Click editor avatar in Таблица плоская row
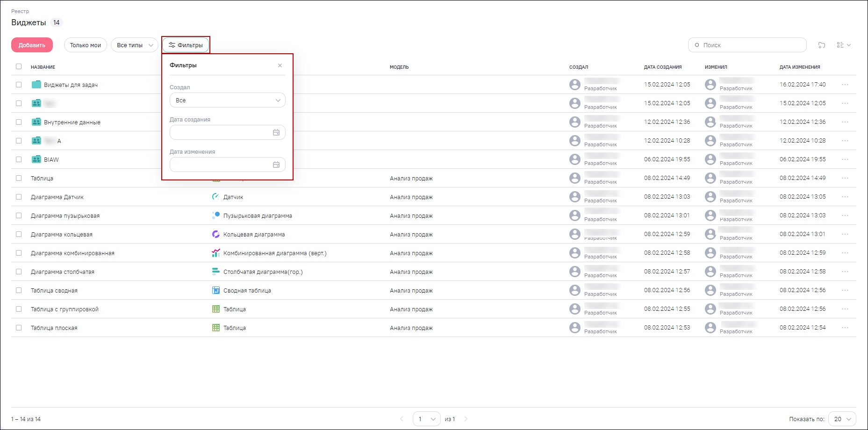 tap(710, 328)
